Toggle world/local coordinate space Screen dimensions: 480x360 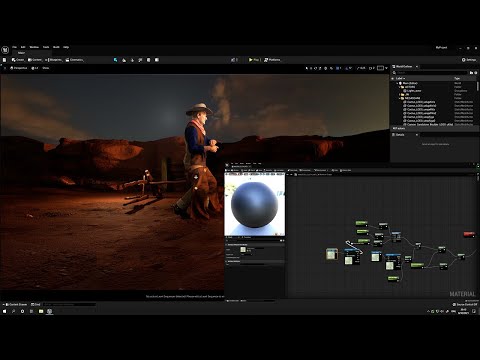click(326, 68)
